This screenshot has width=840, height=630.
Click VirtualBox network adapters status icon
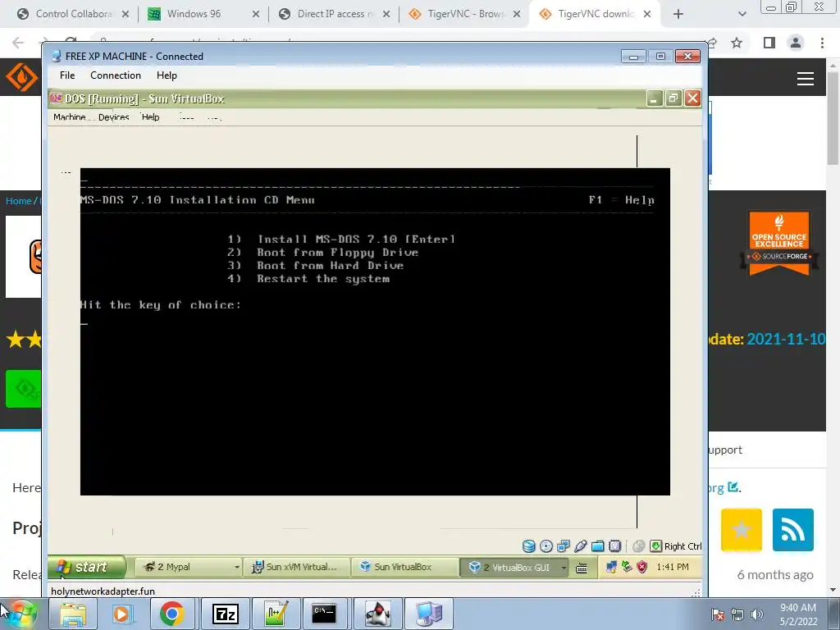[563, 546]
